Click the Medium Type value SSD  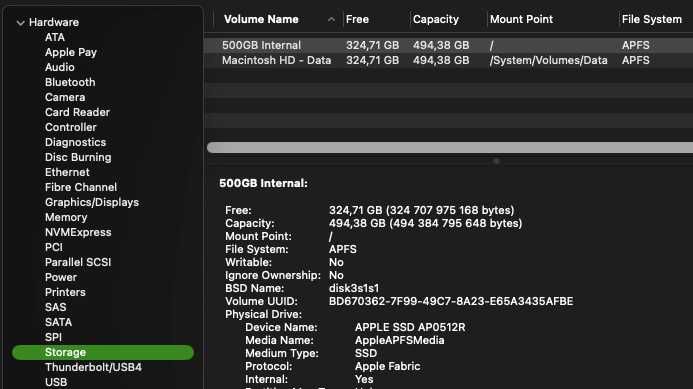click(366, 354)
